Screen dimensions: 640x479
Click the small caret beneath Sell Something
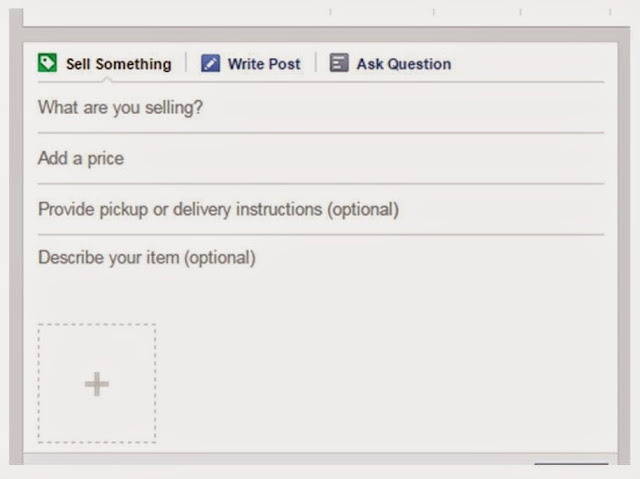pos(107,80)
